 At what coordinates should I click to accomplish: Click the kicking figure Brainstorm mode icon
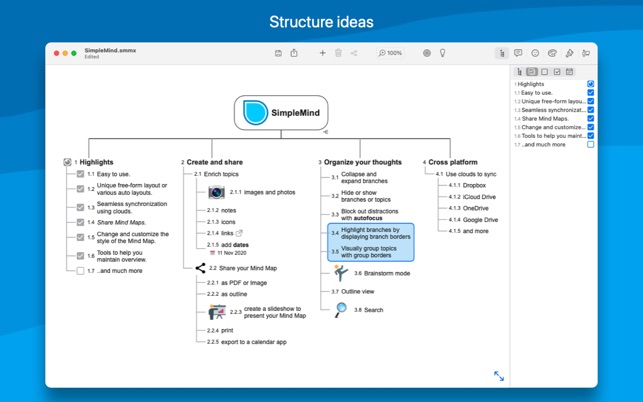tap(340, 273)
